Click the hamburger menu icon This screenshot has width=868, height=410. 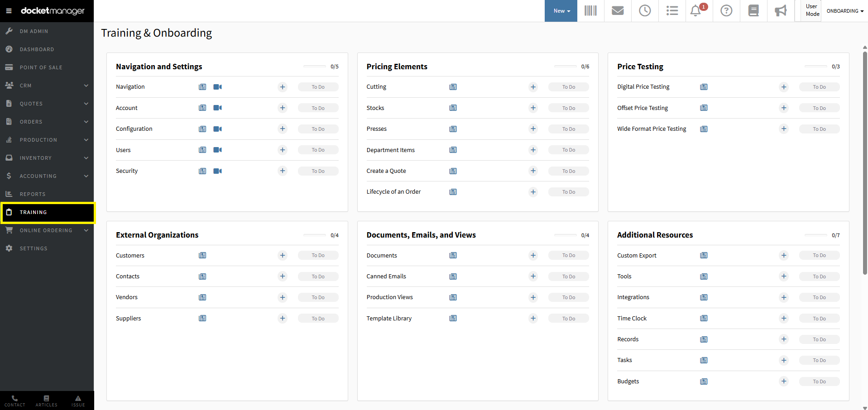[9, 11]
